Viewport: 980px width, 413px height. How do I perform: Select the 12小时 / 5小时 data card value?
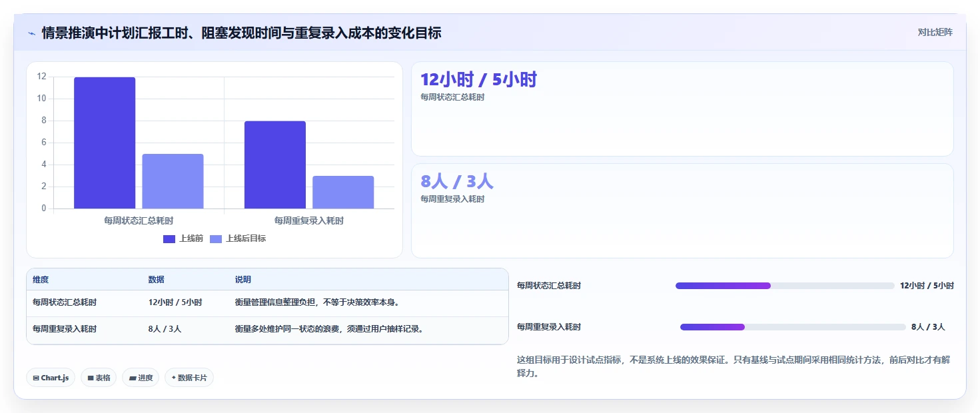tap(478, 80)
